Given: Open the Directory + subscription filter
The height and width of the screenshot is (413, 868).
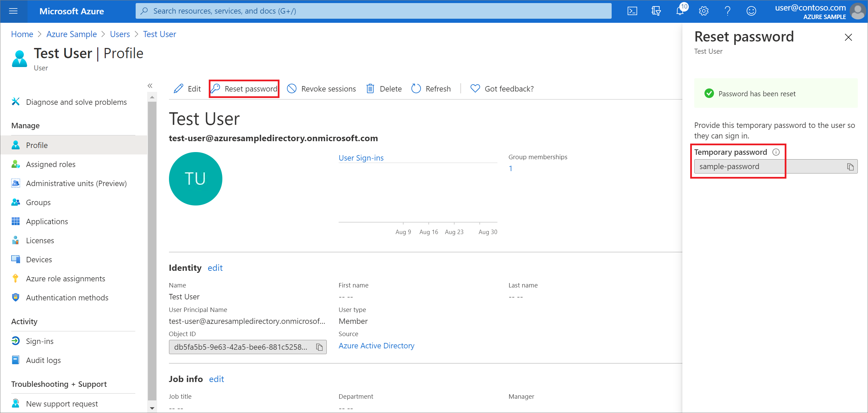Looking at the screenshot, I should 656,11.
